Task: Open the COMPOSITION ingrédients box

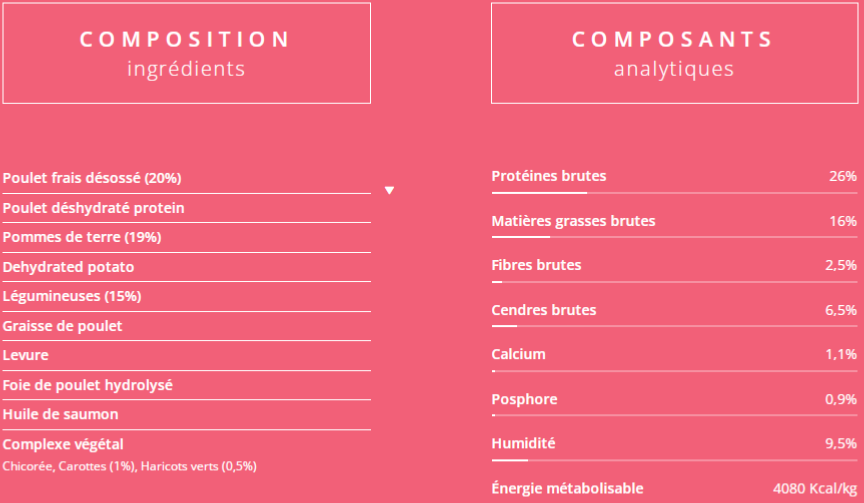Action: [x=187, y=53]
